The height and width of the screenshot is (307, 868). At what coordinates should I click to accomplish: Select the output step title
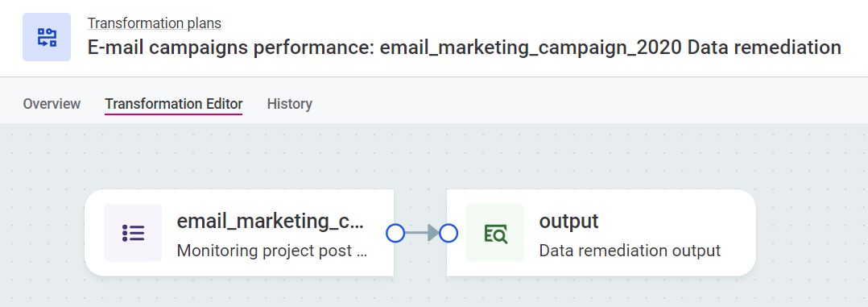tap(568, 221)
